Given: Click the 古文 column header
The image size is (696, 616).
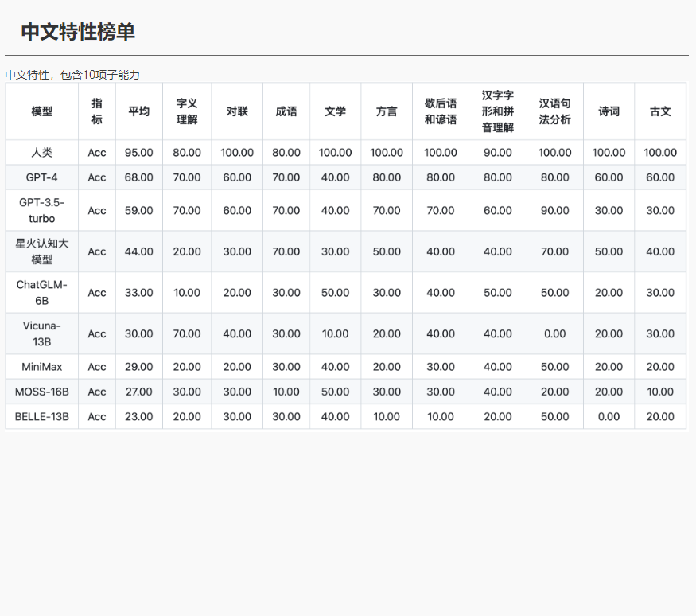Looking at the screenshot, I should click(x=660, y=111).
